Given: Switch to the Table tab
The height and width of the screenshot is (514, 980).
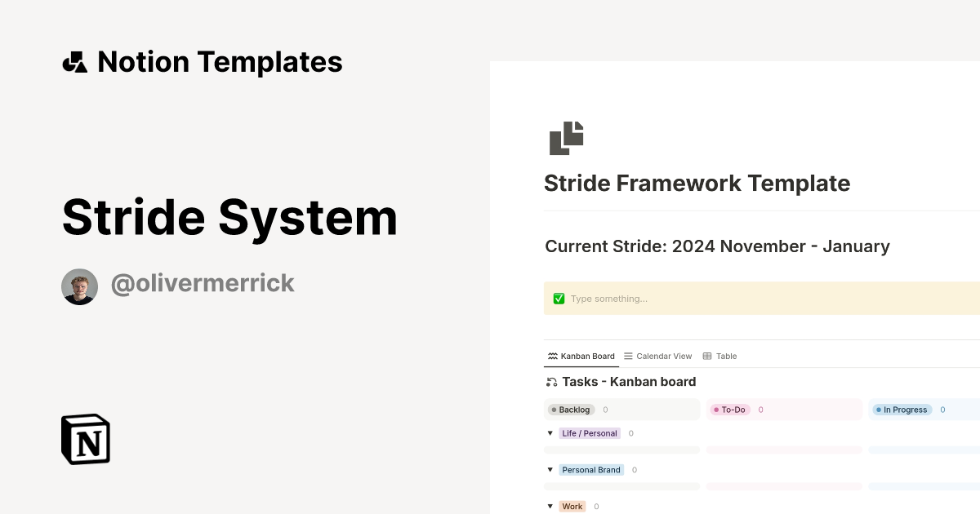Looking at the screenshot, I should (720, 356).
